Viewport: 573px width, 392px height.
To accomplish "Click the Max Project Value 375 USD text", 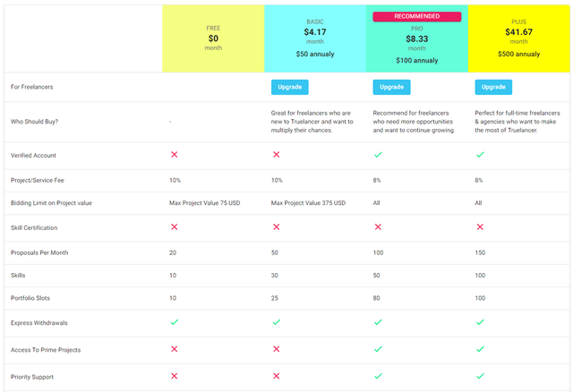I will click(308, 203).
